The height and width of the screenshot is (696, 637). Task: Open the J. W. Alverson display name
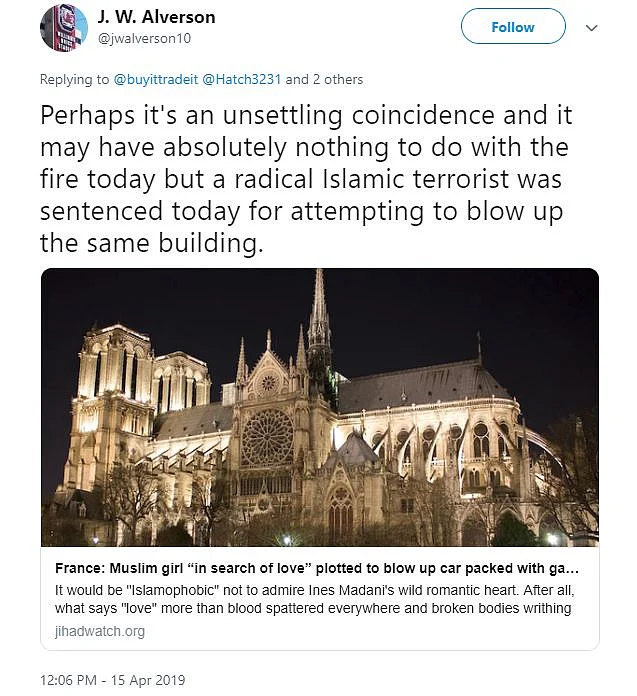coord(157,17)
